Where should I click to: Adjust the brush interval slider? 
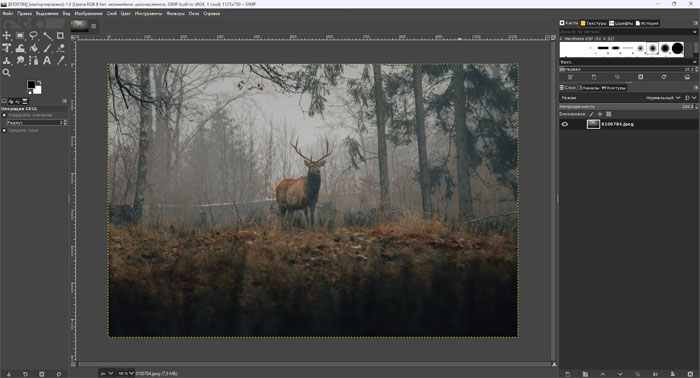pos(628,69)
